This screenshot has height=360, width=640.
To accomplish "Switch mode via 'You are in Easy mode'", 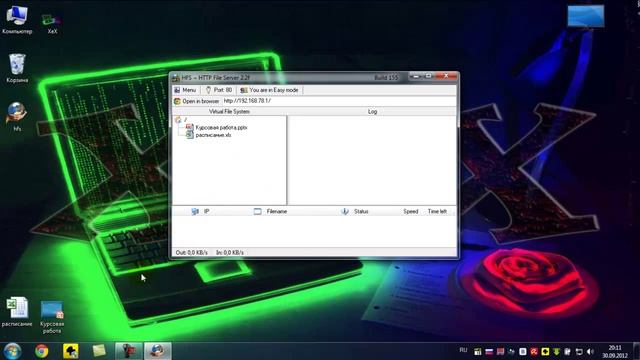I will 269,90.
